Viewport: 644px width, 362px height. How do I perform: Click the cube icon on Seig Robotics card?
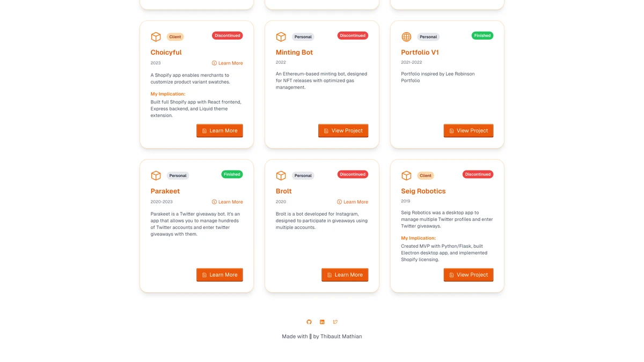406,175
